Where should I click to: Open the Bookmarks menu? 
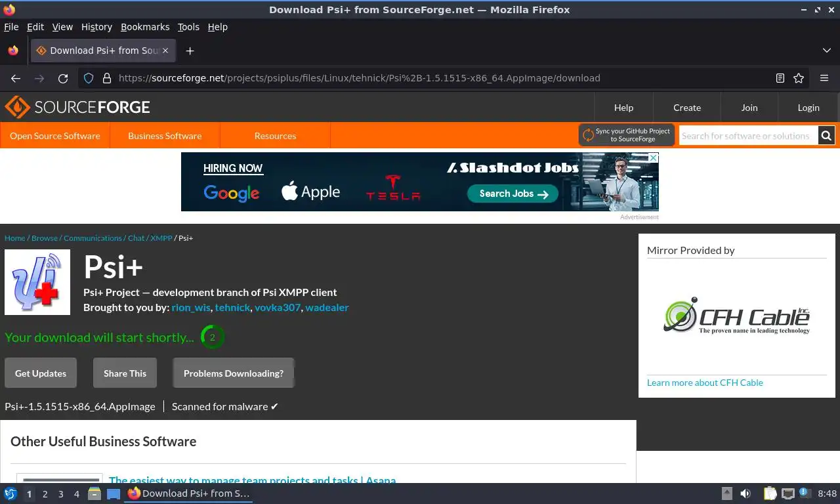pos(145,27)
